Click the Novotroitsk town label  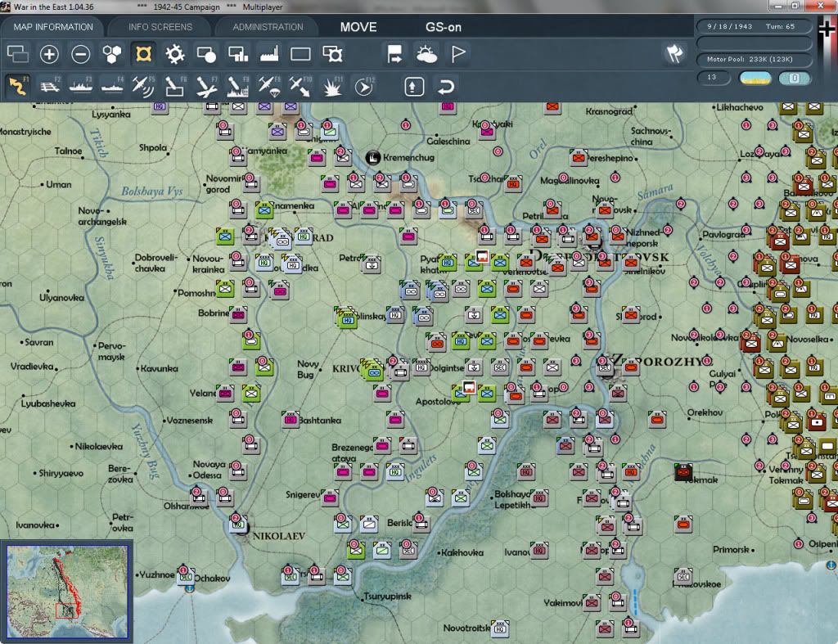466,628
